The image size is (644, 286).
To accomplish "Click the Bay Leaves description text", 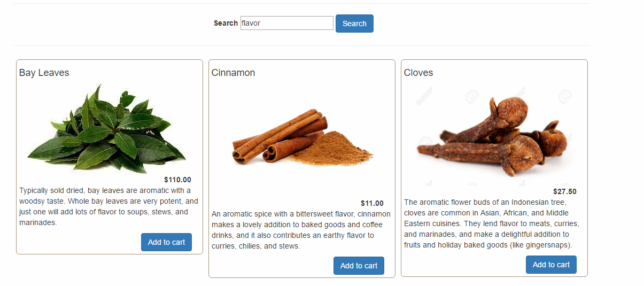I will (108, 206).
